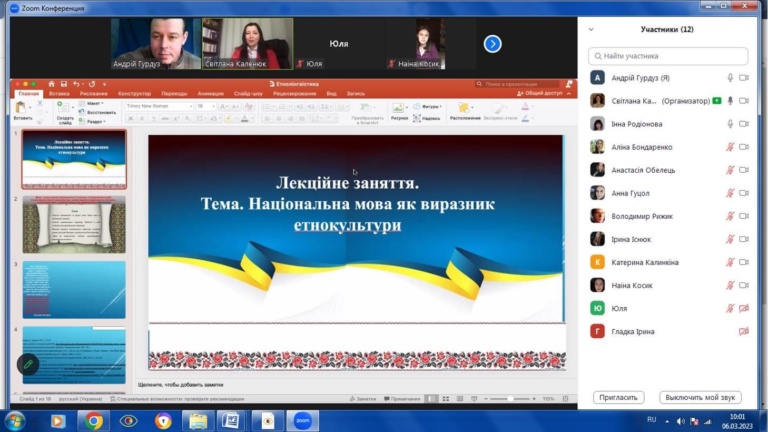Toggle the muted microphone of Аліна Бондаренко
Screen dimensions: 768x432
[x=731, y=147]
